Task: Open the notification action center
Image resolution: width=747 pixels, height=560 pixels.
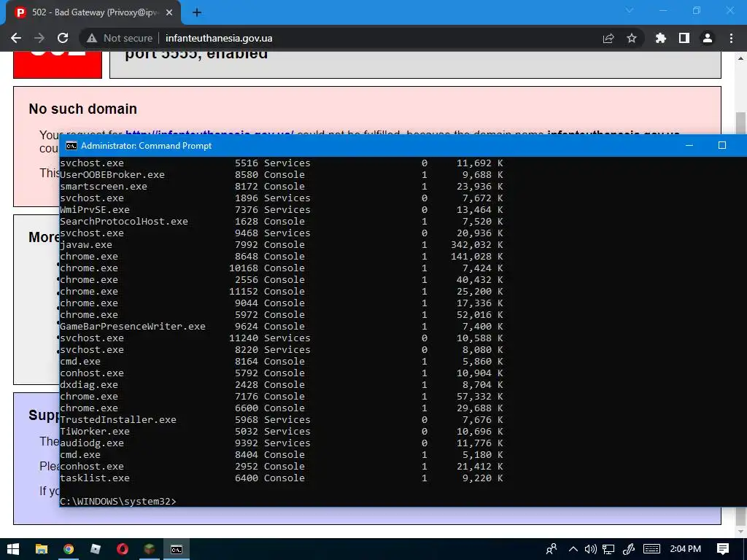Action: point(723,549)
